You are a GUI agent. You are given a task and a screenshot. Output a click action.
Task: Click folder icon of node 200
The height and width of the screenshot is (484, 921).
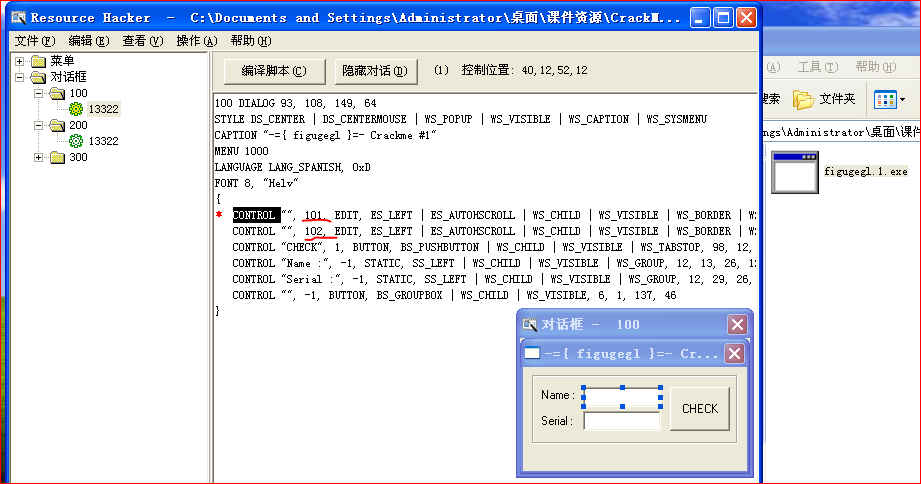pyautogui.click(x=57, y=125)
